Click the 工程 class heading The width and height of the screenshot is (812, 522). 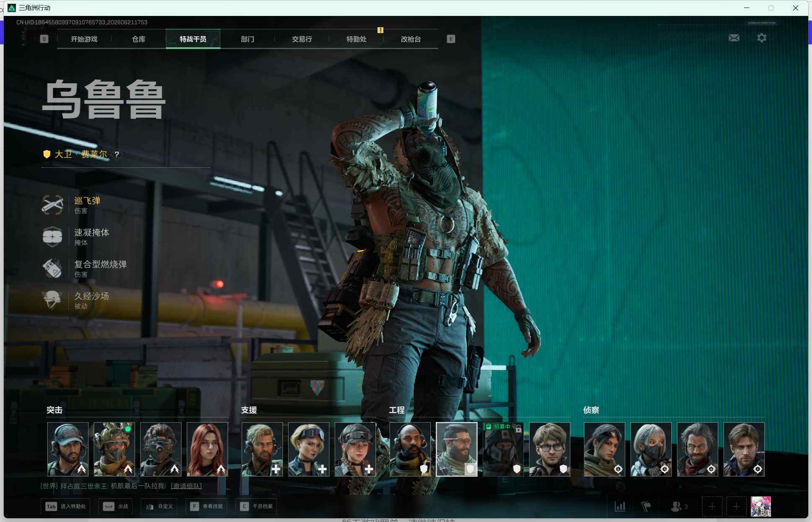(397, 410)
